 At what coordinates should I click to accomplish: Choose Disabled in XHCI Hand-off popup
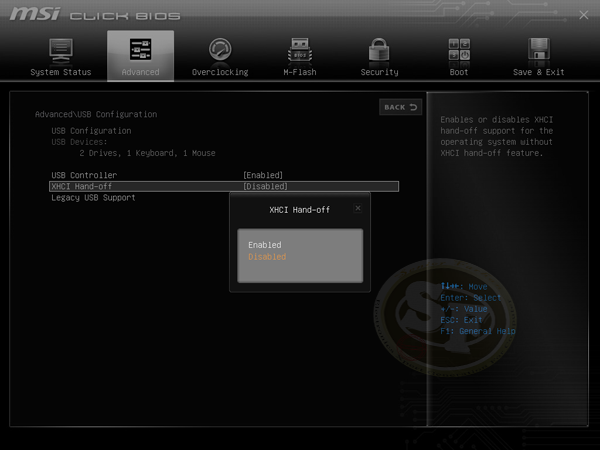coord(267,257)
